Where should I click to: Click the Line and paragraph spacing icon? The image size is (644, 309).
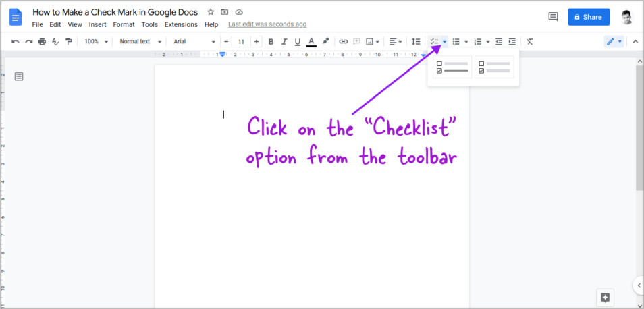tap(416, 41)
